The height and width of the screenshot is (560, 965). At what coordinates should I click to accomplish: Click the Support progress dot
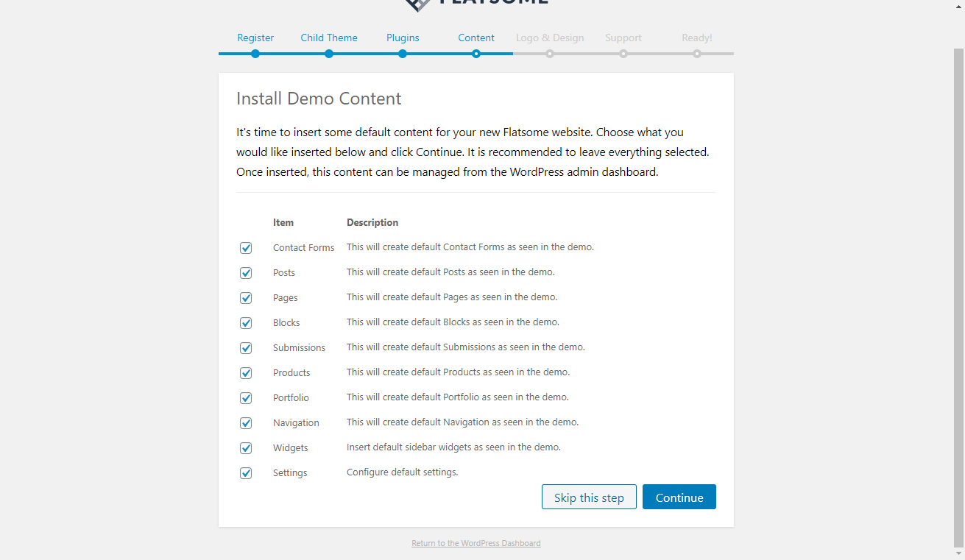623,54
